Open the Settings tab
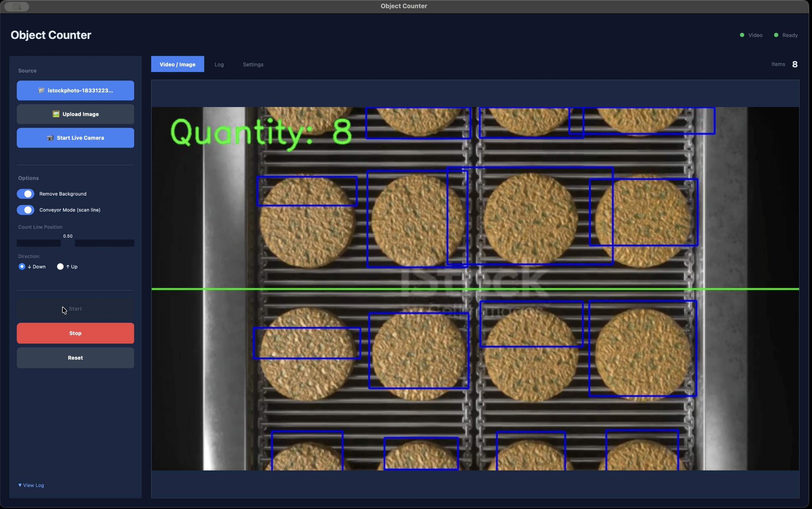 (x=253, y=64)
